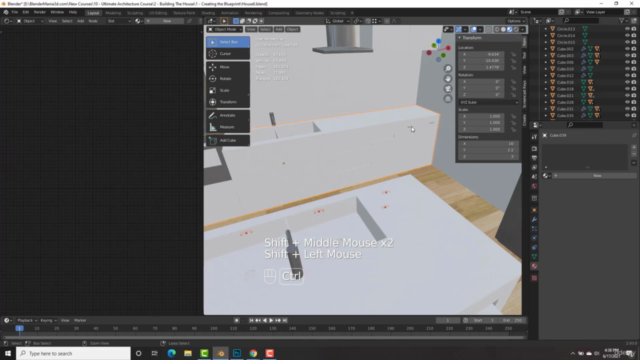The image size is (640, 360).
Task: Select the Select Box tool
Action: point(228,42)
